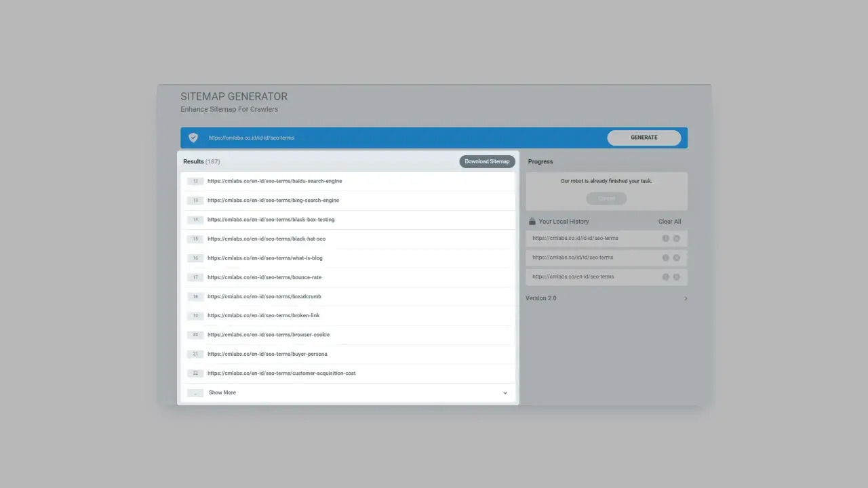
Task: View info for history entry id/id/seo-terms
Action: tap(665, 258)
